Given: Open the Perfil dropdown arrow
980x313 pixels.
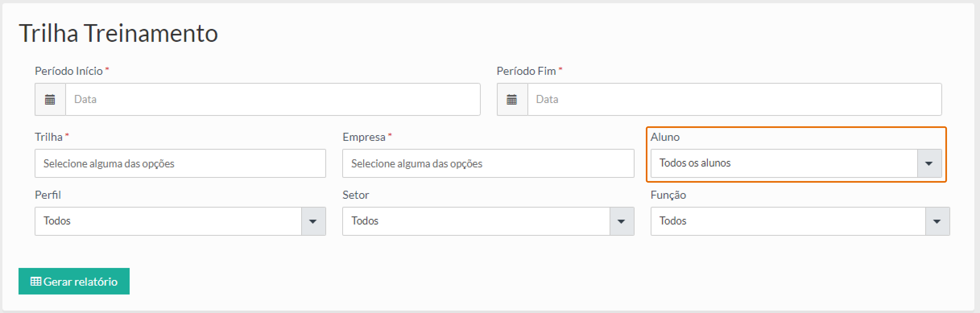Looking at the screenshot, I should [313, 221].
